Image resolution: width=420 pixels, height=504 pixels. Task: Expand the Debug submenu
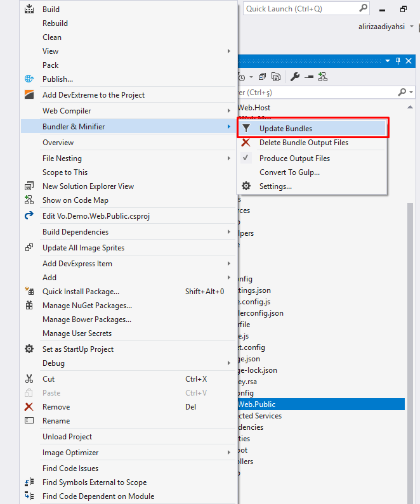click(x=229, y=363)
